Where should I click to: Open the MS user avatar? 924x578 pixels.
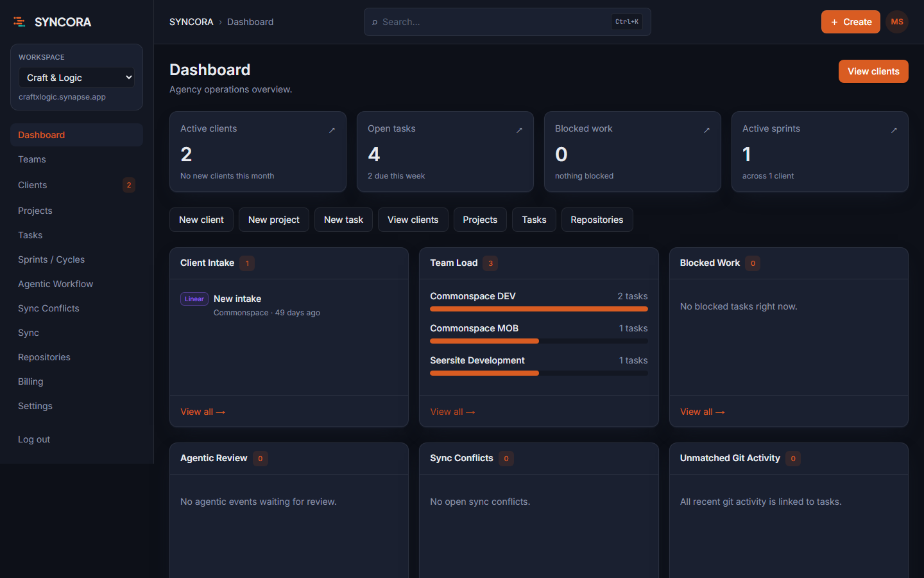coord(897,22)
